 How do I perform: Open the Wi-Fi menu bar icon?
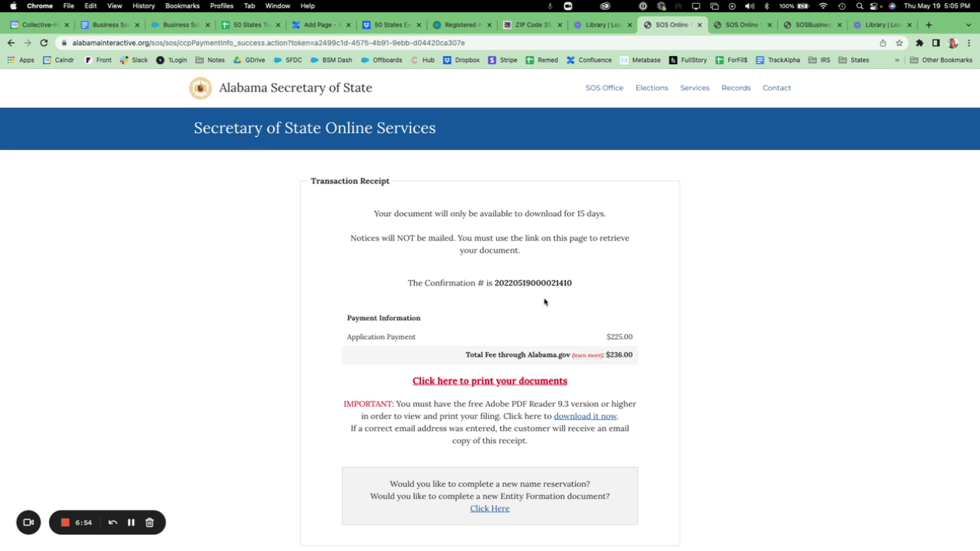coord(823,6)
